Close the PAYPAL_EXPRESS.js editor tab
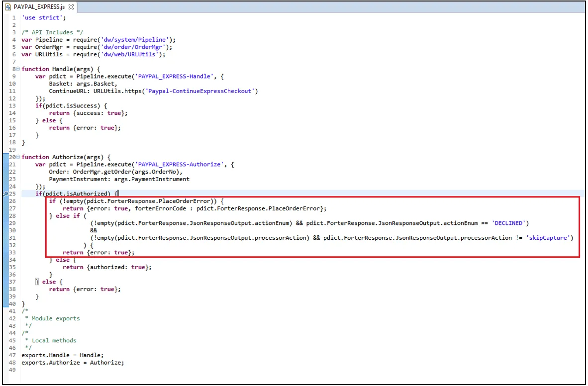The height and width of the screenshot is (386, 588). pos(71,7)
